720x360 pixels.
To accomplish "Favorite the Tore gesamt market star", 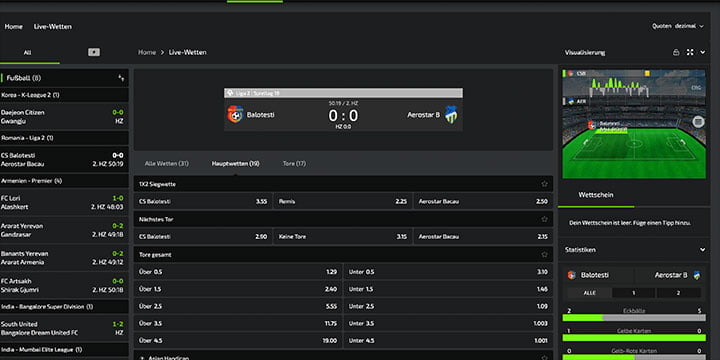I will [545, 254].
